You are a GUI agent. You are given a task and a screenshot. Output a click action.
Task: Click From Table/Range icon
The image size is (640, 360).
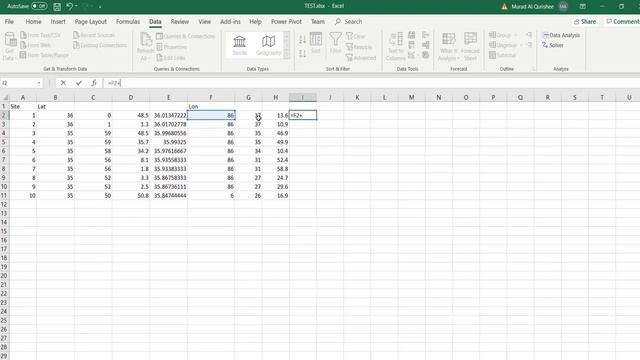point(24,55)
